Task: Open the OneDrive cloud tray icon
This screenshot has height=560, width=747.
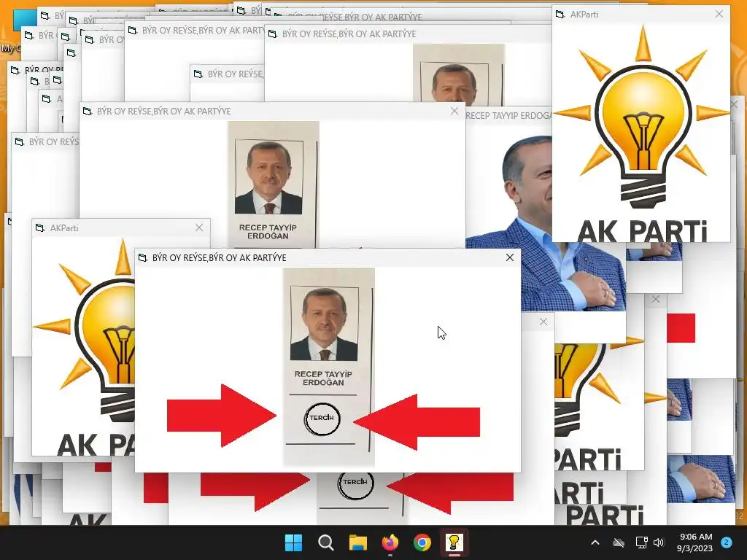Action: coord(619,542)
